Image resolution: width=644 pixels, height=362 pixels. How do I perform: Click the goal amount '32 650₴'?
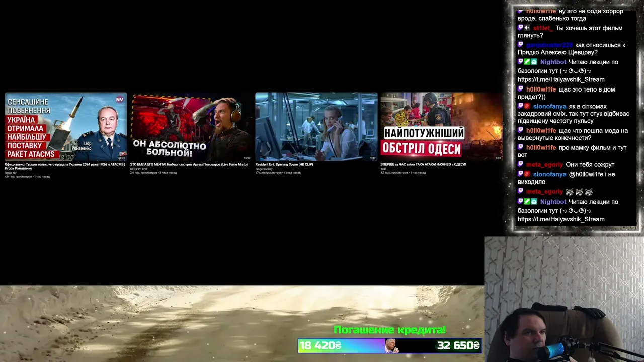coord(458,346)
